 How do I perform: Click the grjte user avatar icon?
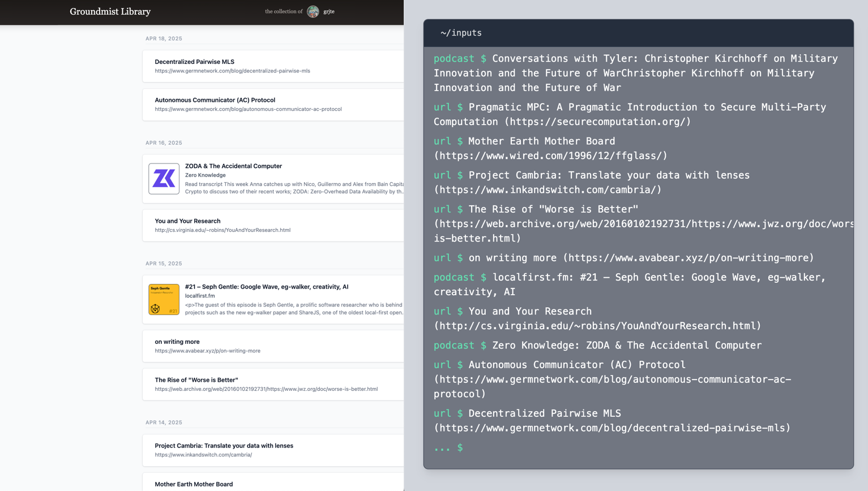(x=313, y=11)
